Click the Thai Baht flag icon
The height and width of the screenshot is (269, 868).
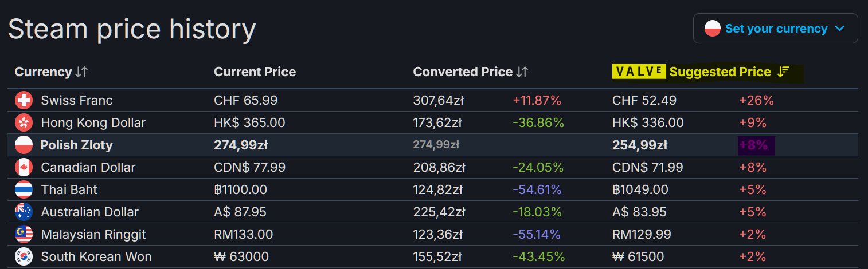(24, 190)
